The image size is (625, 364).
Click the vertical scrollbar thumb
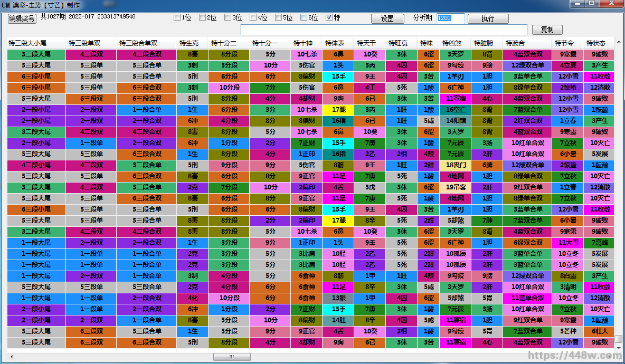click(618, 339)
